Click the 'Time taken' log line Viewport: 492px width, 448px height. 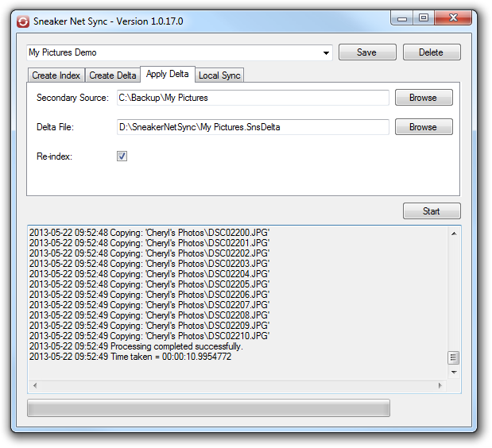(x=130, y=357)
